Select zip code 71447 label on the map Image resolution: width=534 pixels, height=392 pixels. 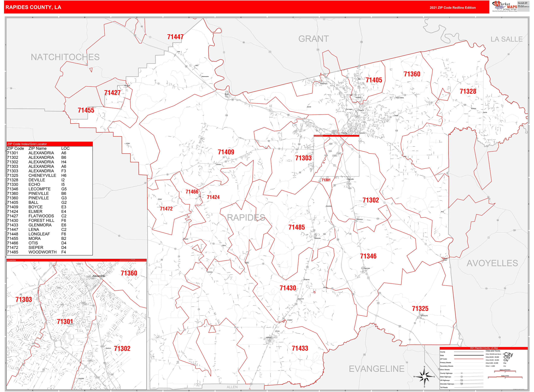coord(175,36)
